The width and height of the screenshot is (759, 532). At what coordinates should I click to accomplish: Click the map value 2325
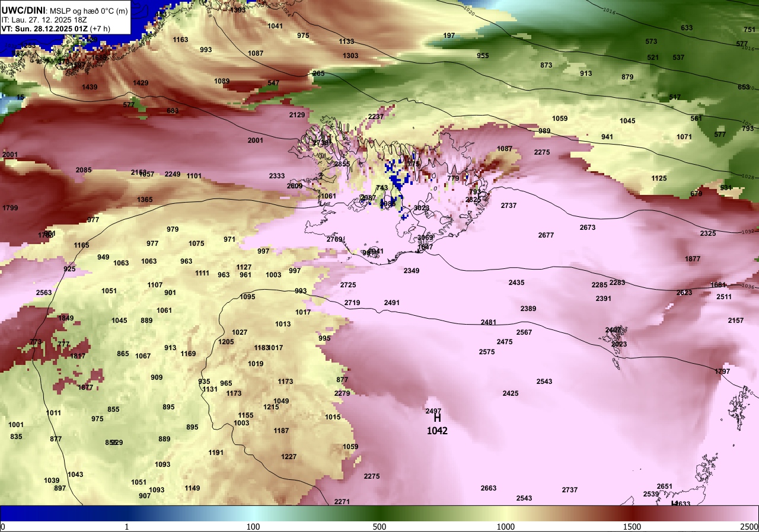point(708,233)
